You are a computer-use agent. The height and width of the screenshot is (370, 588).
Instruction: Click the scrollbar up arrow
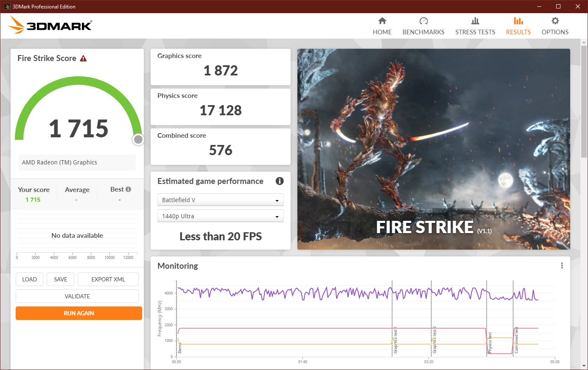click(584, 42)
